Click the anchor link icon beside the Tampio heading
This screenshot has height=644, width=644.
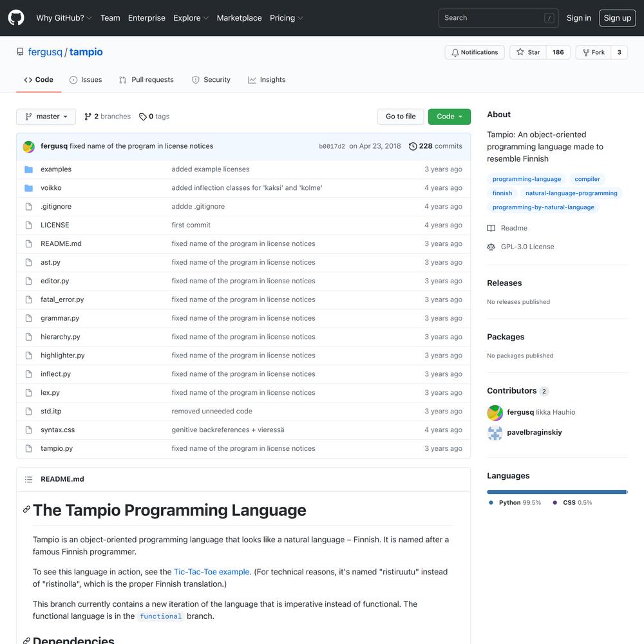26,509
